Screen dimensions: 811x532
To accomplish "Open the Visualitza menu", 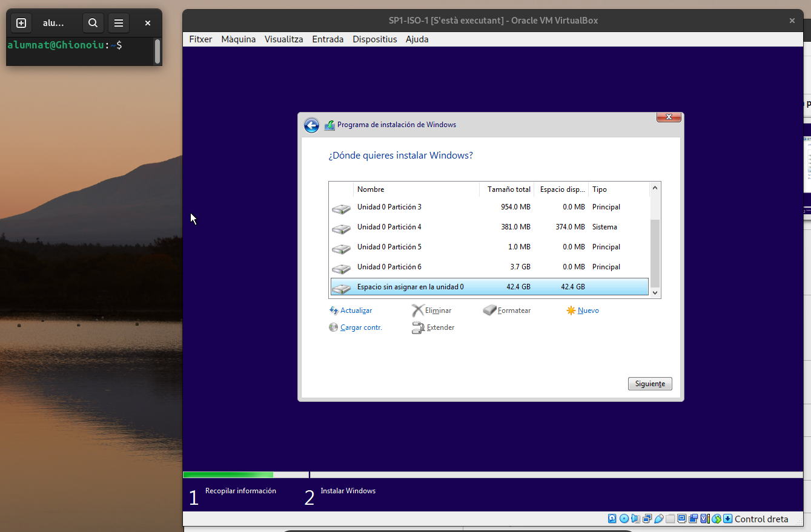I will click(283, 39).
